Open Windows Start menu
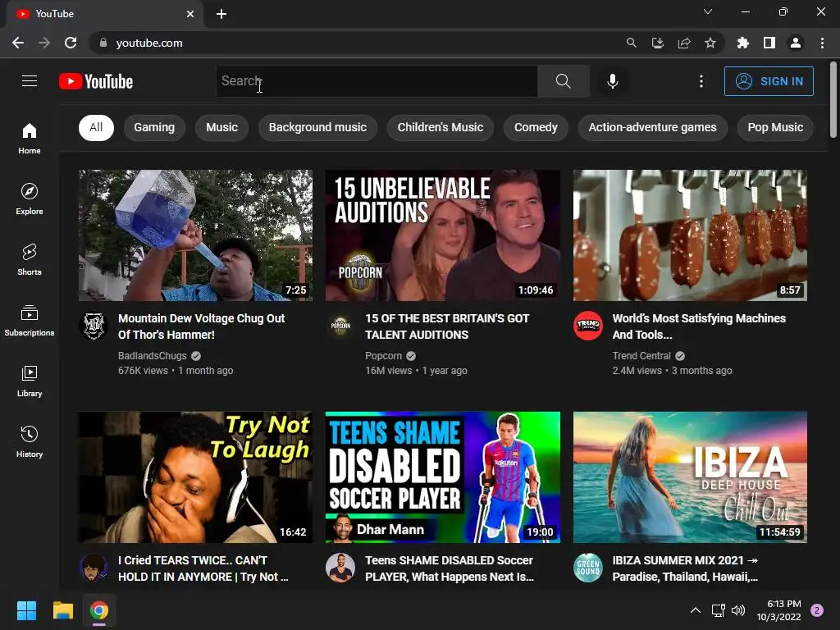840x630 pixels. tap(26, 610)
